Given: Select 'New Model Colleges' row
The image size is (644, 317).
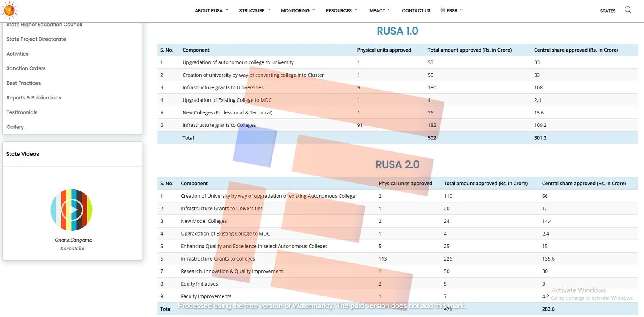Looking at the screenshot, I should click(397, 221).
